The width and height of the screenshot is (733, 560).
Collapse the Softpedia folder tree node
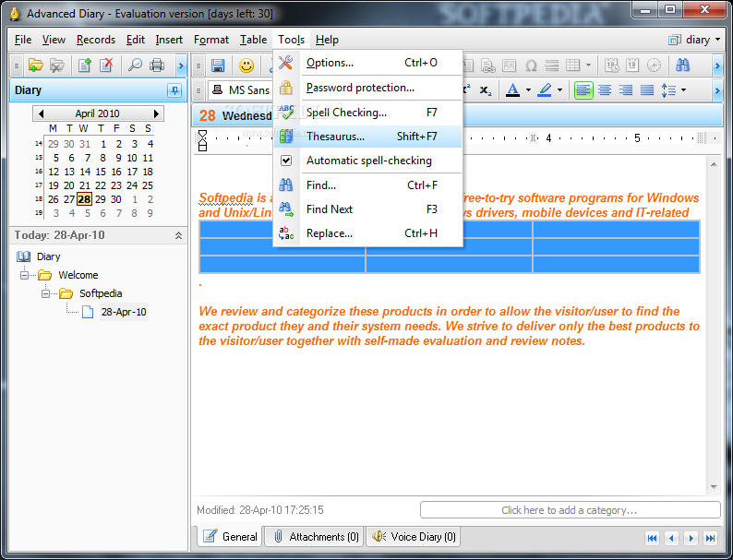pyautogui.click(x=45, y=293)
